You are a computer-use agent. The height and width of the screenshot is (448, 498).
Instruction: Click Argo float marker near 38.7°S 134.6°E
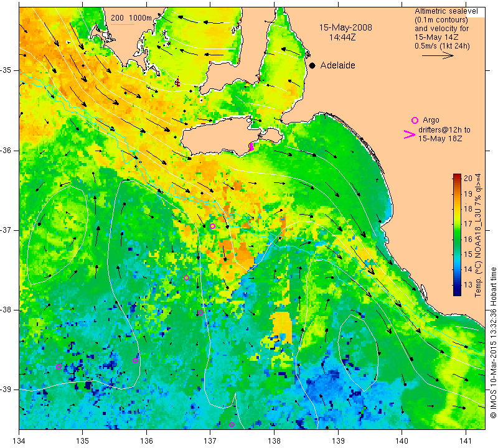[x=59, y=366]
